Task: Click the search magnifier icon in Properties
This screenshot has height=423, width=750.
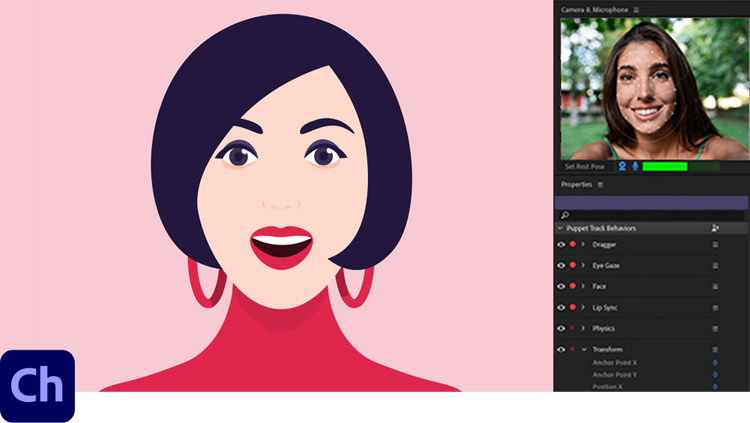Action: [x=565, y=215]
